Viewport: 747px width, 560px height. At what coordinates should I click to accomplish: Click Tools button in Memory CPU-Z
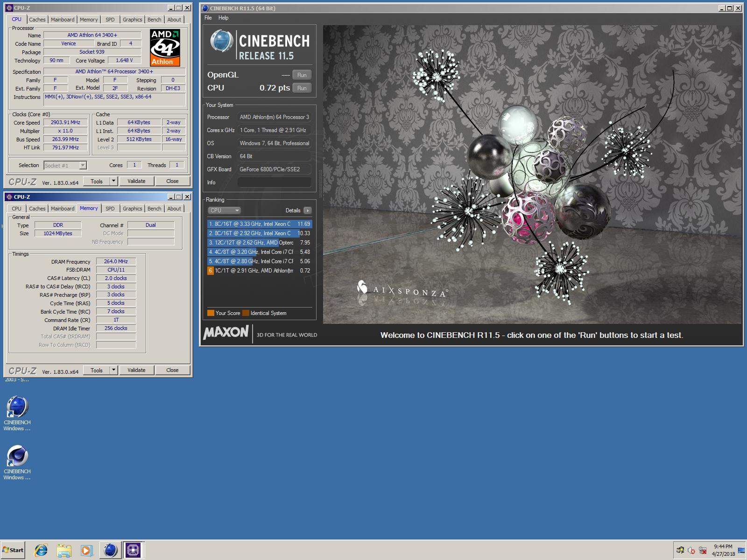(x=97, y=370)
